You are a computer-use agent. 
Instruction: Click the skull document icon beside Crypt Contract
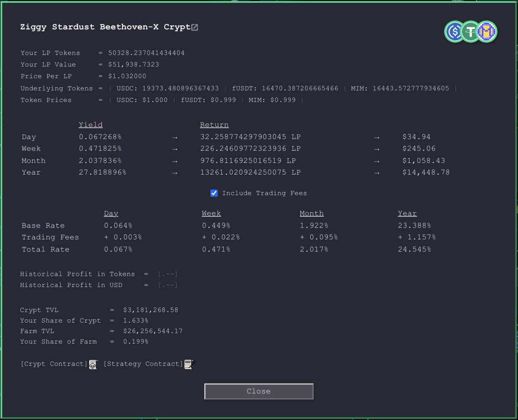click(93, 364)
